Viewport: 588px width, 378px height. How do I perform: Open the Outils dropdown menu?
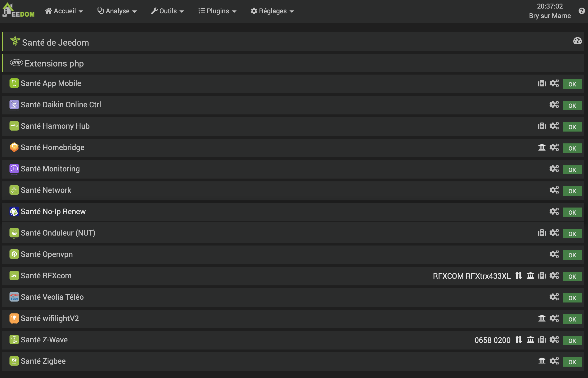click(x=168, y=11)
